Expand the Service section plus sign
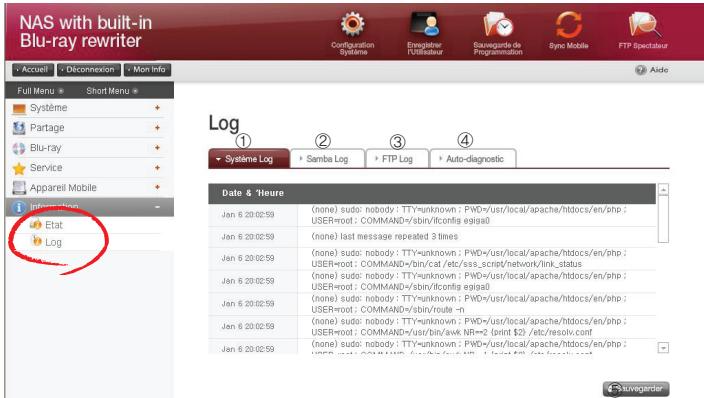 (x=157, y=168)
